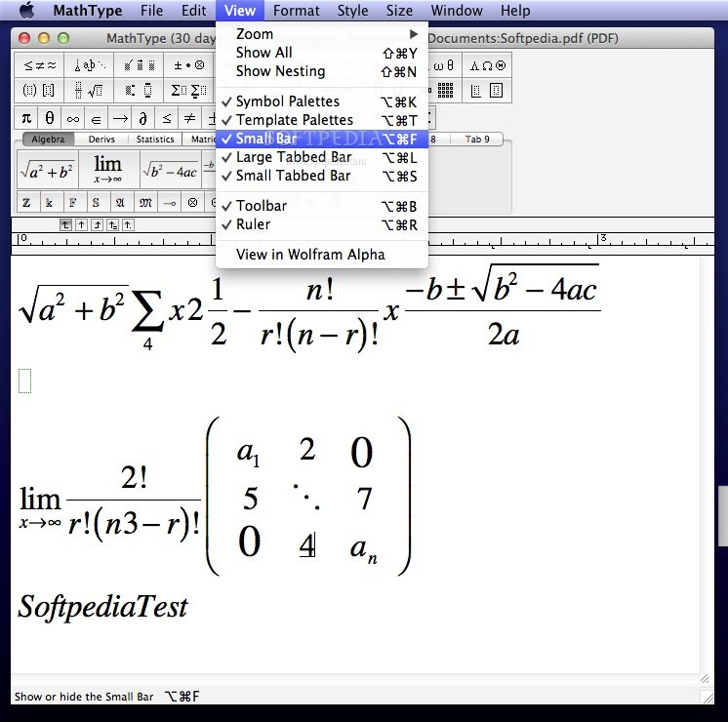
Task: Open the embellishments palette
Action: [139, 65]
